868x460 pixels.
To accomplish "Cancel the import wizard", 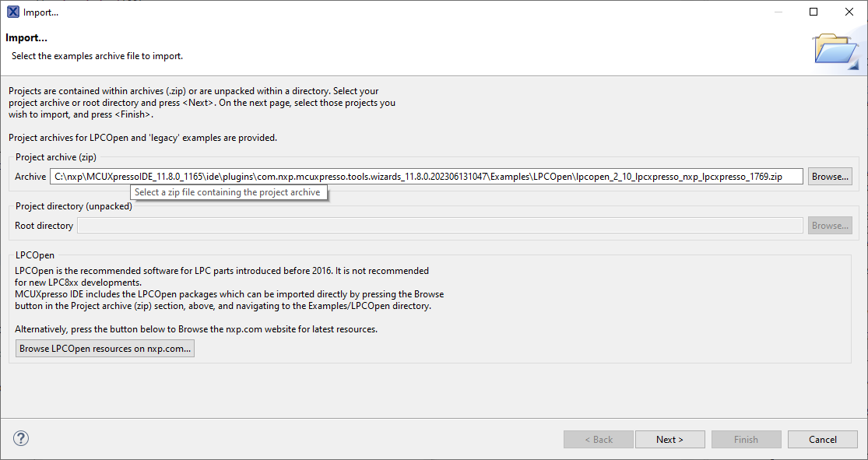I will (822, 438).
